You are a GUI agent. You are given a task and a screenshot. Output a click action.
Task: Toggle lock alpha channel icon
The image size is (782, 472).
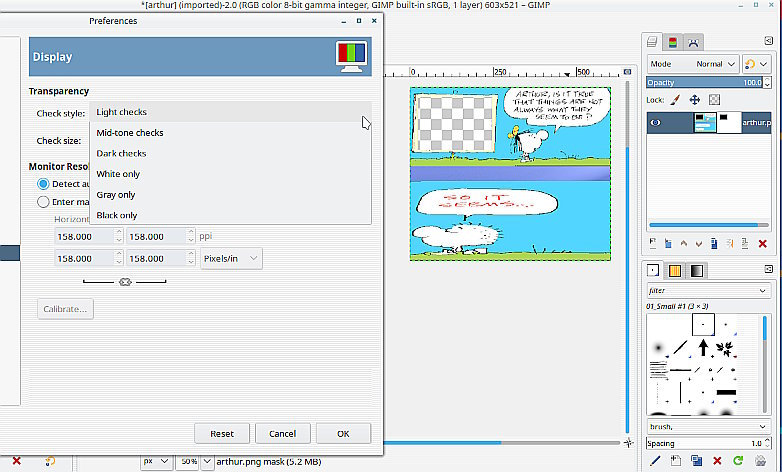click(714, 100)
